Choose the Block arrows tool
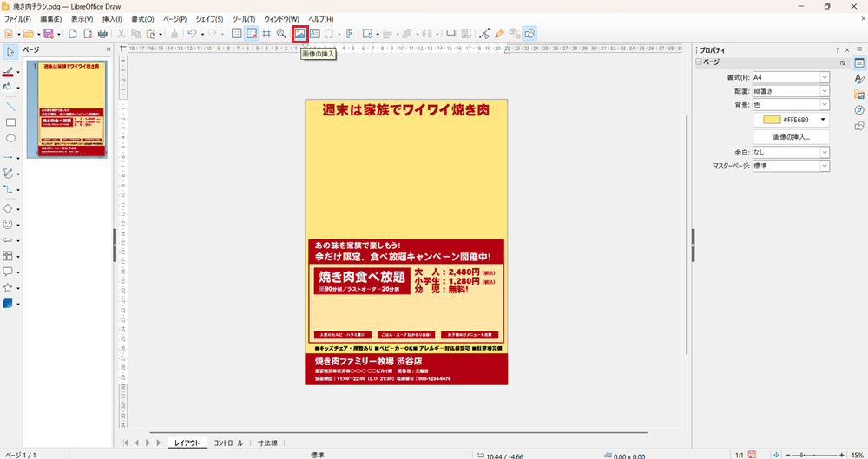This screenshot has width=868, height=459. (x=8, y=240)
